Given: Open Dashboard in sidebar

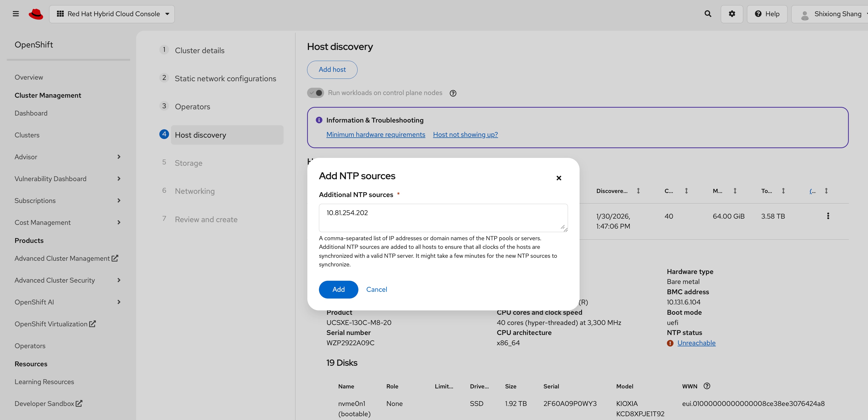Looking at the screenshot, I should point(31,113).
